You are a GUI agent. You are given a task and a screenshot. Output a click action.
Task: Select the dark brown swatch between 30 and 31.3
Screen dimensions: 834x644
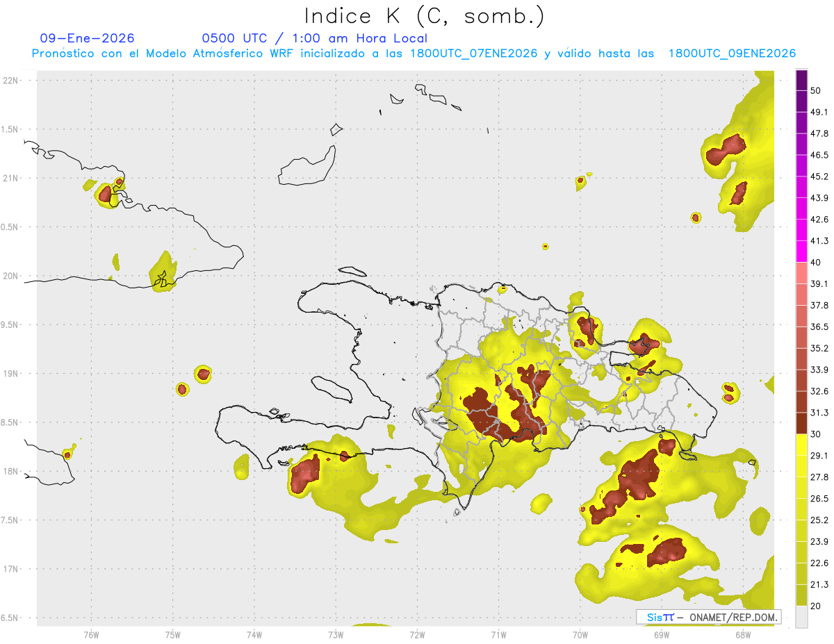pyautogui.click(x=801, y=423)
